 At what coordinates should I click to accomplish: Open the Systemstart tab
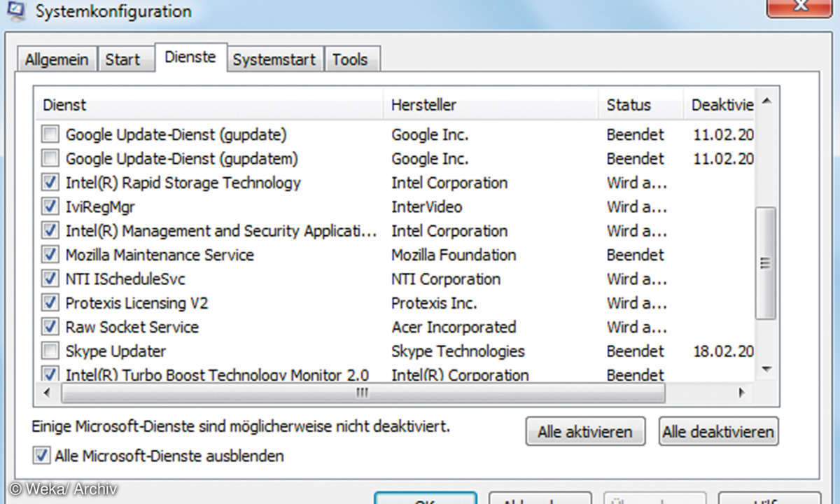click(274, 59)
